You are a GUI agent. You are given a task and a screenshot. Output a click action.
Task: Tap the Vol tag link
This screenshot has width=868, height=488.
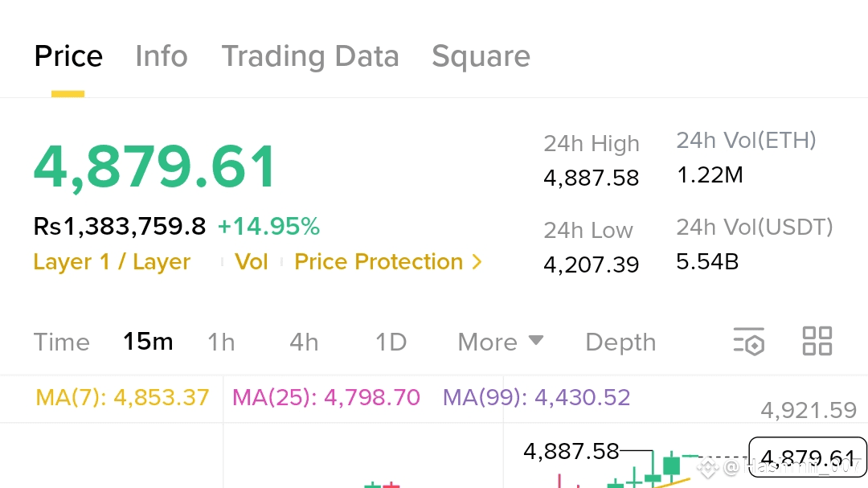pos(251,262)
